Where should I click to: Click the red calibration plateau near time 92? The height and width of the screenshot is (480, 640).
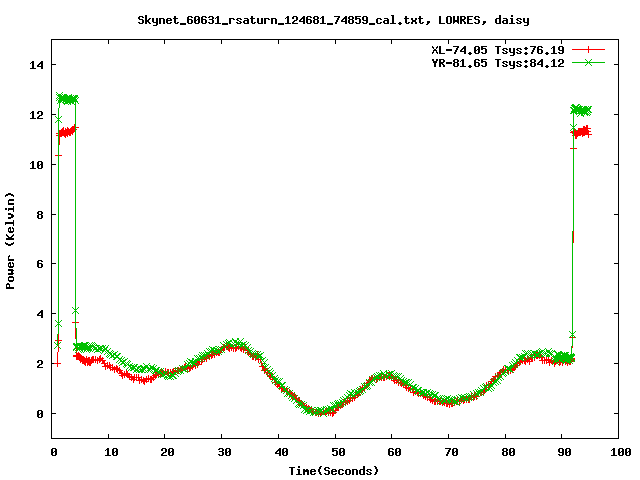point(581,132)
